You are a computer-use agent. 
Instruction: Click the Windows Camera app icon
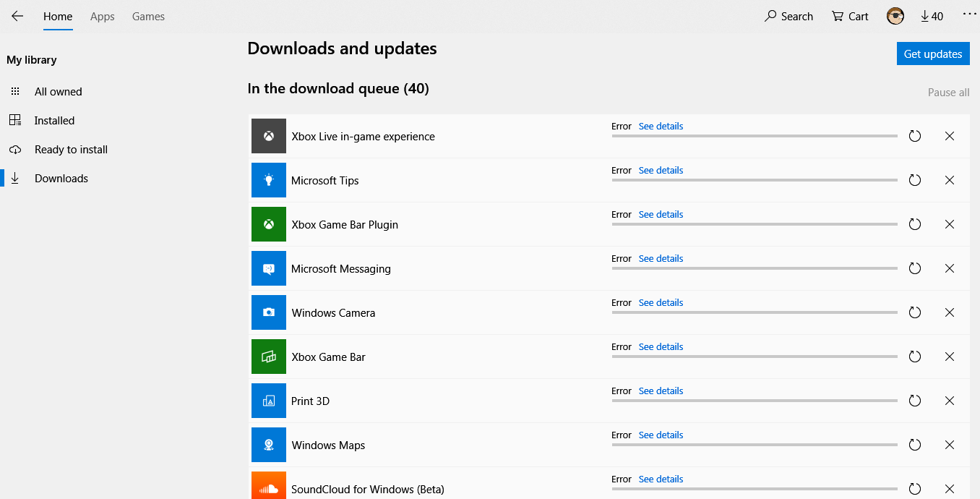coord(269,312)
